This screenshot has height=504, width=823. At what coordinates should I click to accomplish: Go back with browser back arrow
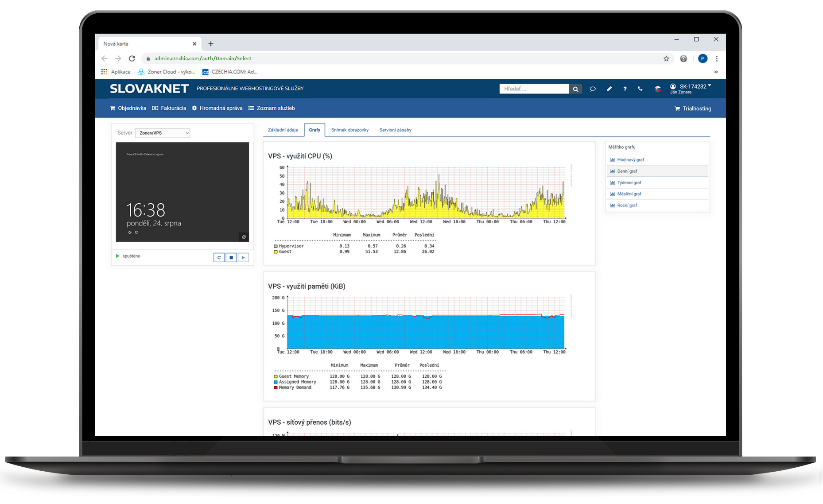(105, 58)
